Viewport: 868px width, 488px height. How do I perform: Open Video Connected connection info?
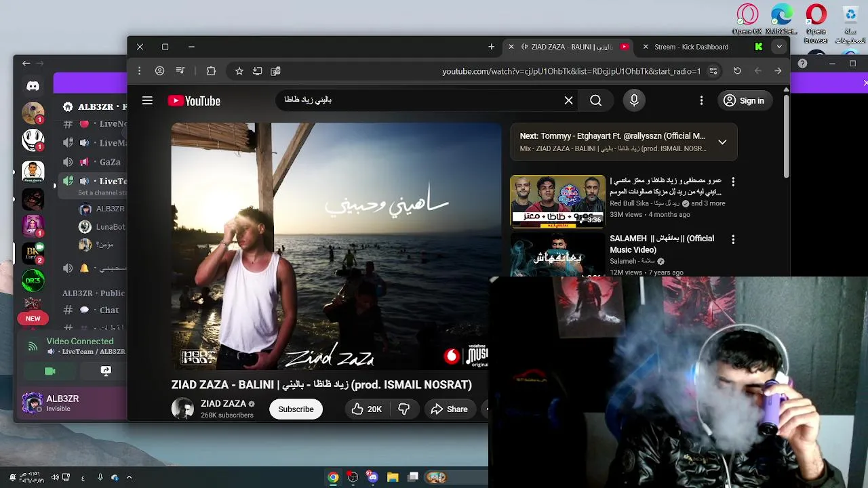pyautogui.click(x=79, y=342)
